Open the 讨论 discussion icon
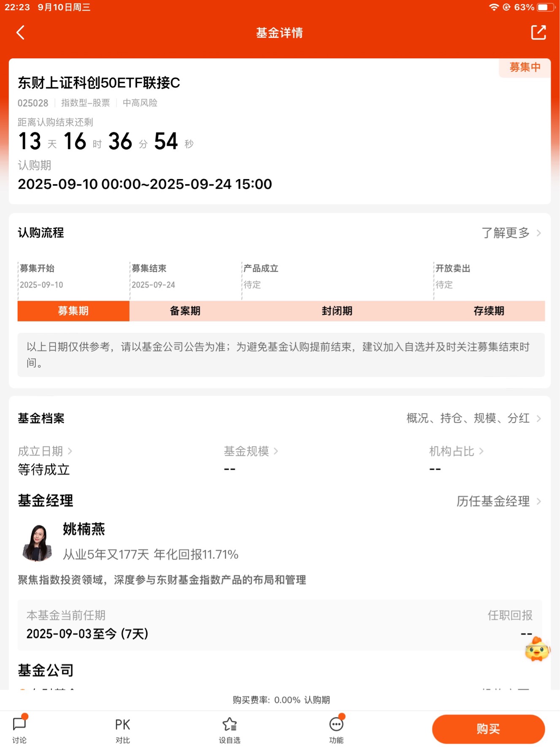This screenshot has width=560, height=747. [x=19, y=730]
